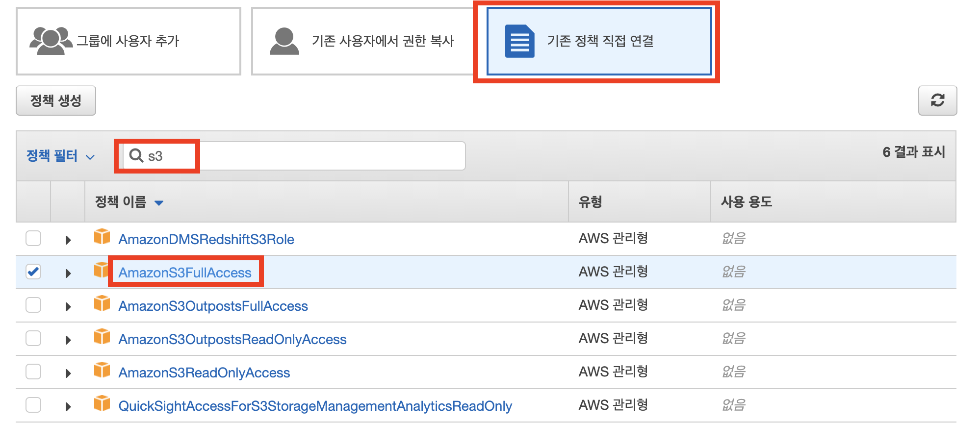This screenshot has height=448, width=980.
Task: Click the group users icon
Action: [51, 41]
